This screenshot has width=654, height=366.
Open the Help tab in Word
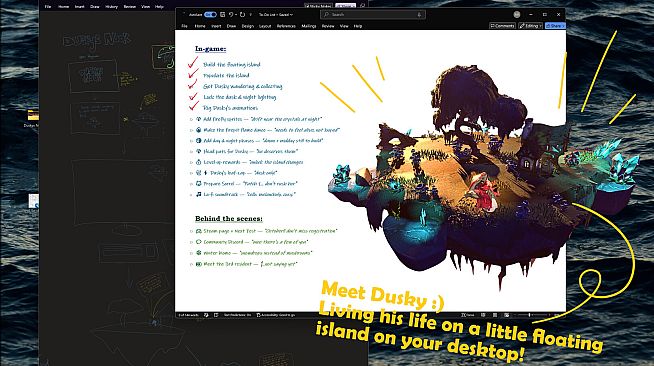point(358,26)
